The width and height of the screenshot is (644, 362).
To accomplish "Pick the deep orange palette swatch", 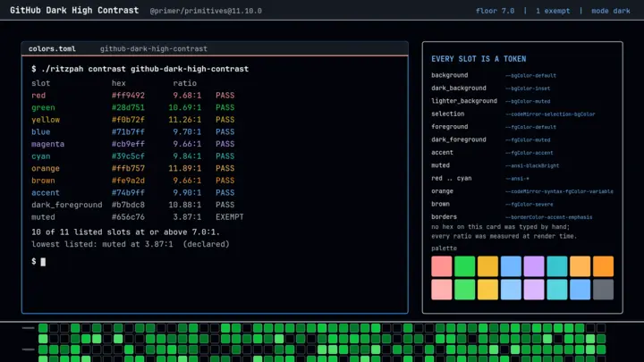I will [x=603, y=266].
